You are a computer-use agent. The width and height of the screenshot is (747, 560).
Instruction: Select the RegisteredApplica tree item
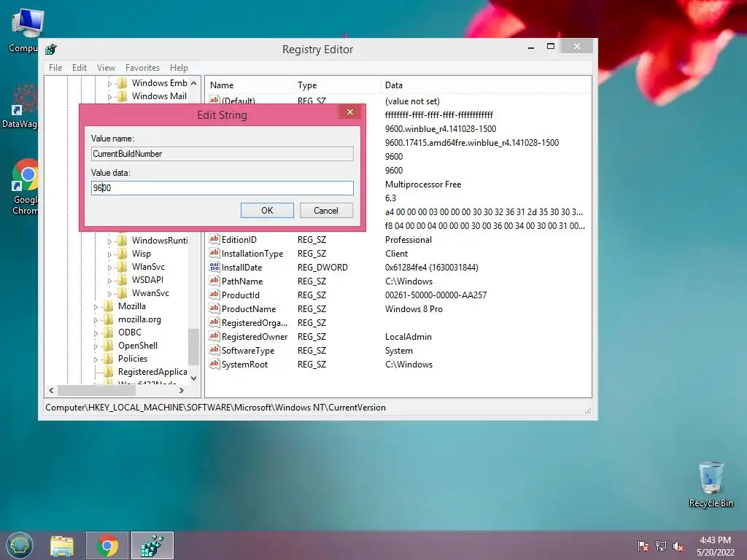click(x=152, y=372)
